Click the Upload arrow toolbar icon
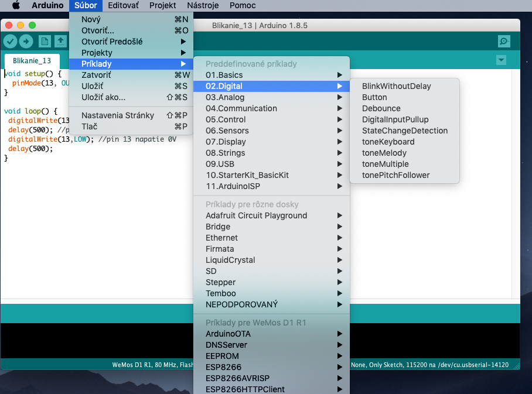 (26, 41)
